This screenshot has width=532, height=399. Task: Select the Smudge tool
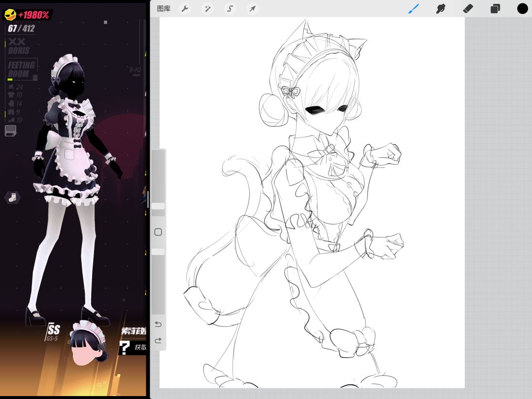440,9
